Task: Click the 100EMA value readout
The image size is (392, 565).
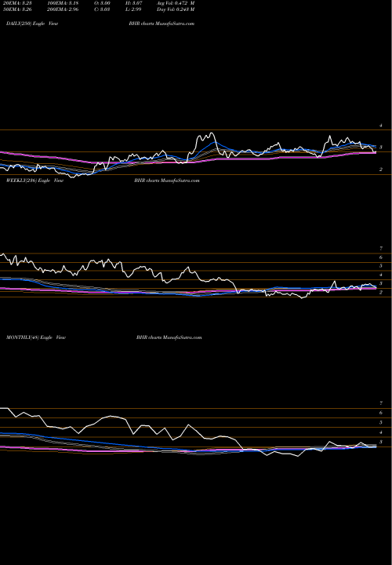Action: pos(63,3)
